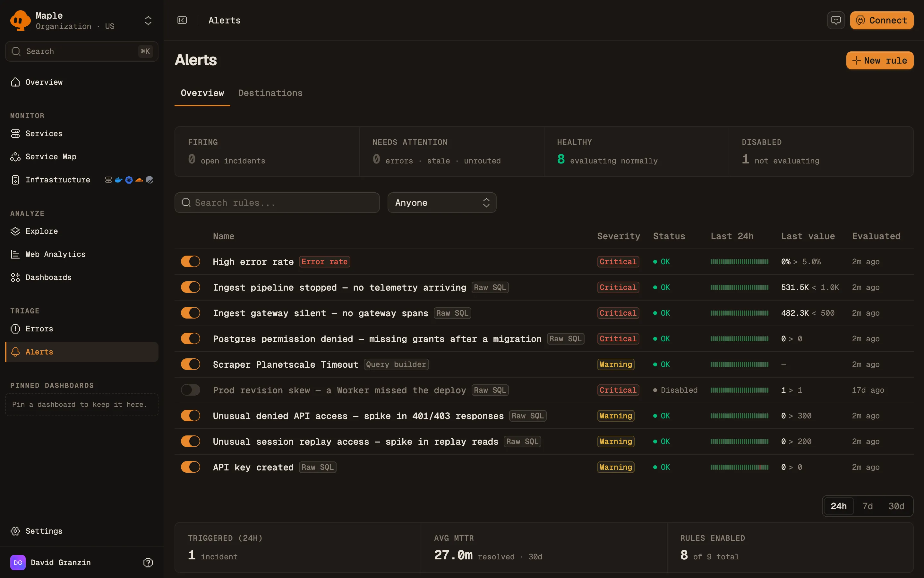
Task: Go to Dashboards in sidebar
Action: click(x=82, y=277)
